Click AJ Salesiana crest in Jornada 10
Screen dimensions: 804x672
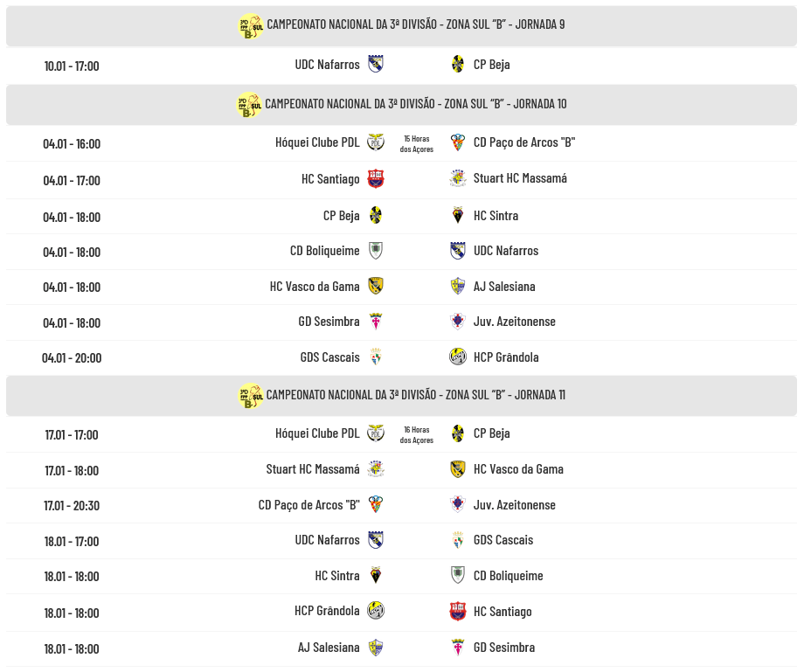click(x=458, y=286)
